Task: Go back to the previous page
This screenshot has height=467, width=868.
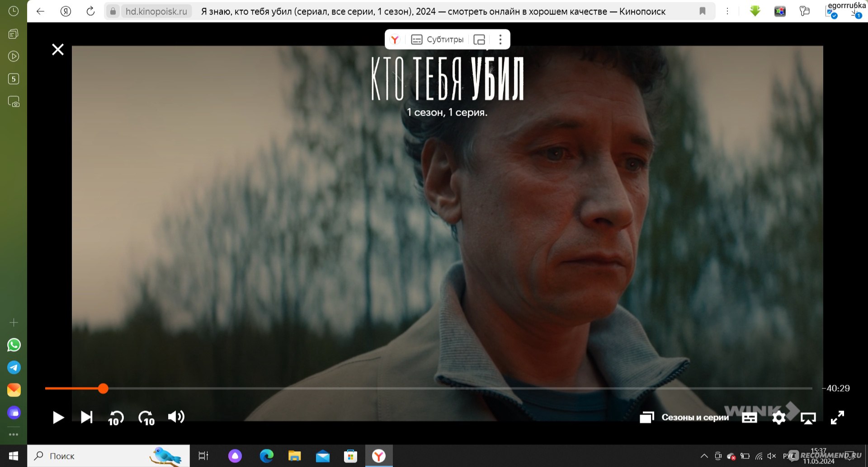Action: click(41, 11)
